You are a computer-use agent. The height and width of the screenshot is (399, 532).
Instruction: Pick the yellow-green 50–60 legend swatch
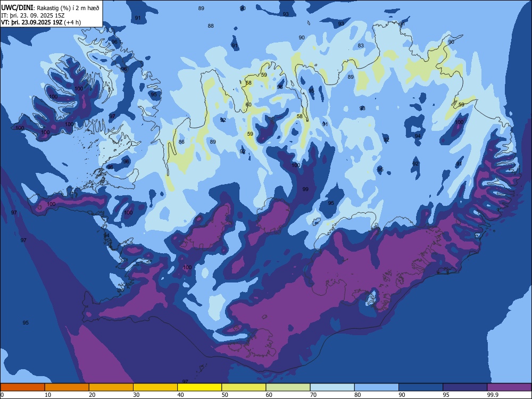[244, 387]
